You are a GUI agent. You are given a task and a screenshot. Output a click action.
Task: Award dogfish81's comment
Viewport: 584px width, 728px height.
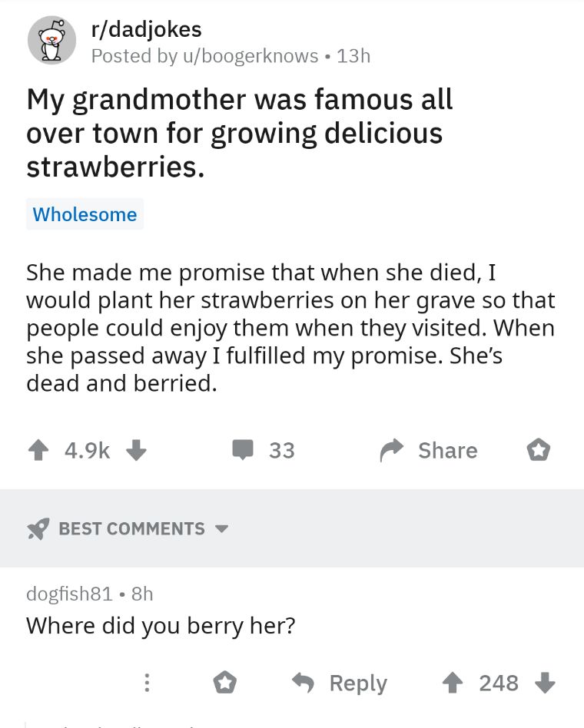(x=224, y=683)
